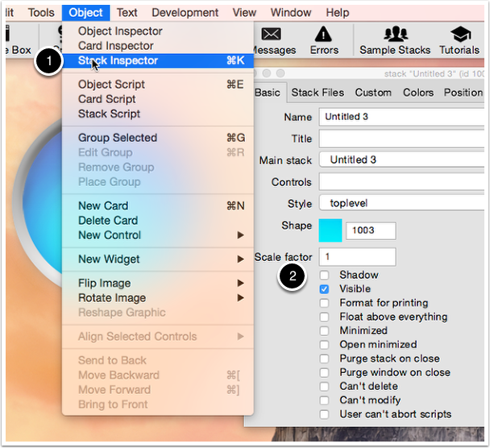
Task: Choose Object Script menu item
Action: click(158, 85)
